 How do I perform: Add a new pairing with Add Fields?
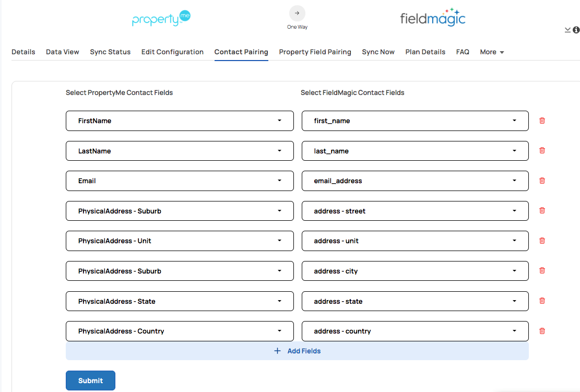click(x=297, y=351)
